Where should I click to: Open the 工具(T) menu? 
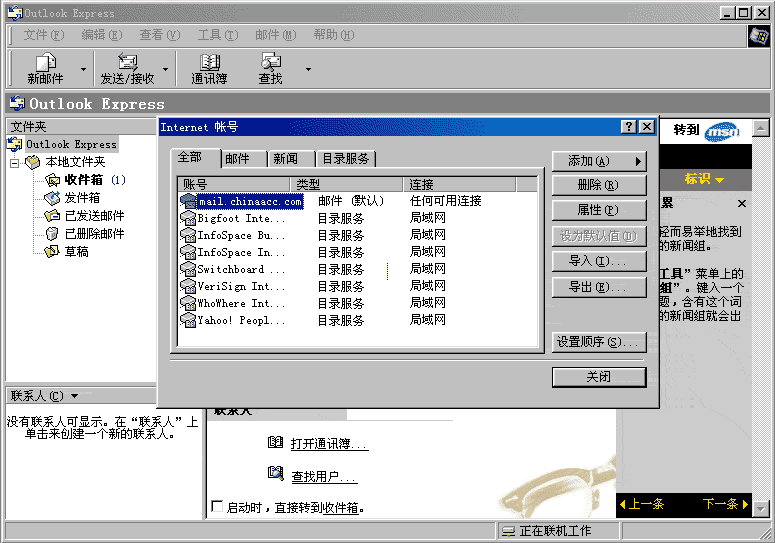tap(217, 35)
